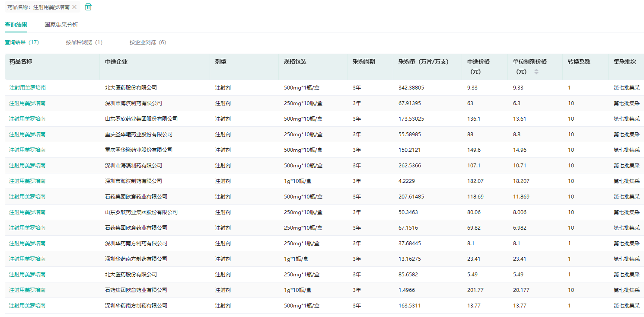Open the 按品种浏览 (1) sub-tab
The width and height of the screenshot is (644, 317).
(84, 42)
